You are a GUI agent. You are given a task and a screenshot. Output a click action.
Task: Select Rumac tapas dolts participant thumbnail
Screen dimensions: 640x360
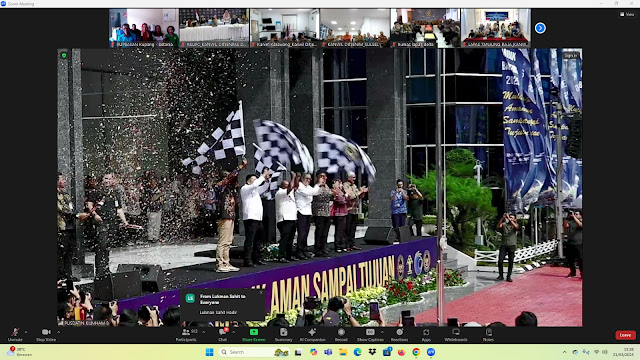425,28
